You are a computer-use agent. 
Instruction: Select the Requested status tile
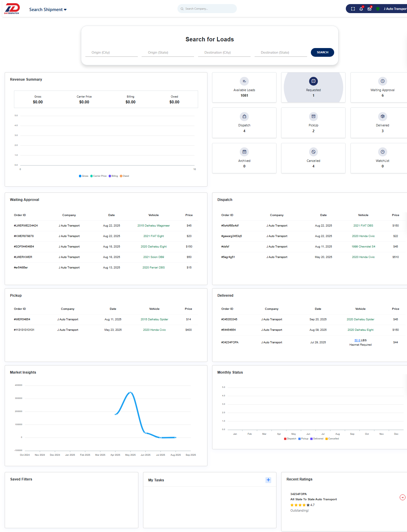coord(313,87)
